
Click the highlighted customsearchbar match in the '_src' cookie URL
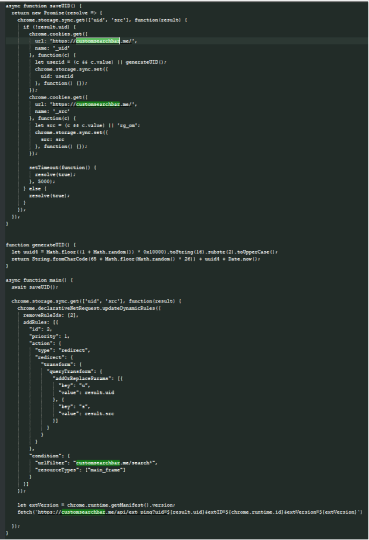coord(98,104)
